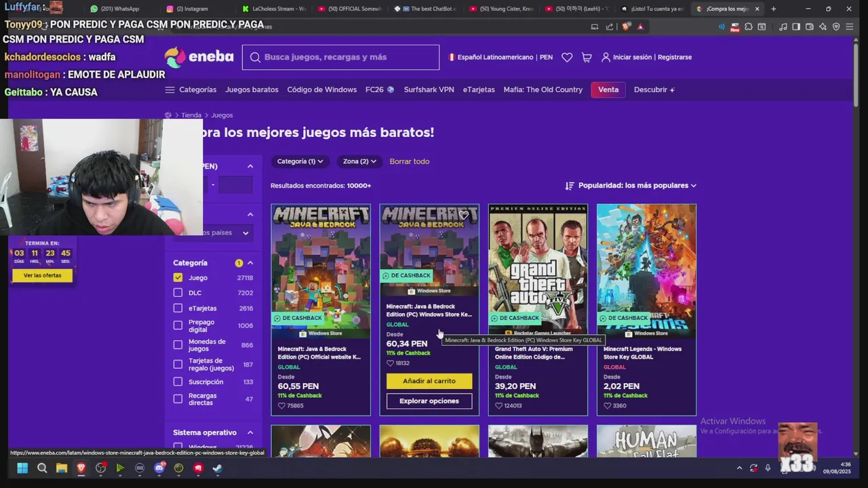The height and width of the screenshot is (488, 868).
Task: Check the Prepago digital checkbox
Action: [178, 325]
